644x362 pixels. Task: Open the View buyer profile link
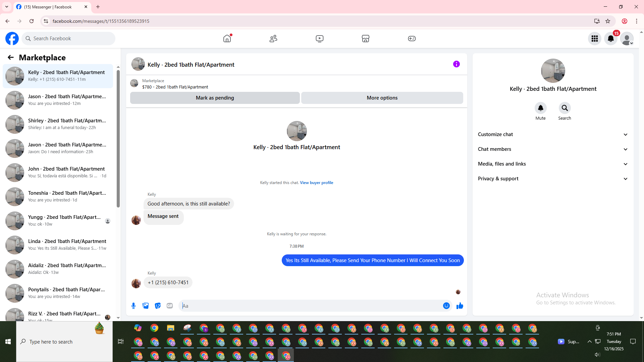click(x=317, y=183)
